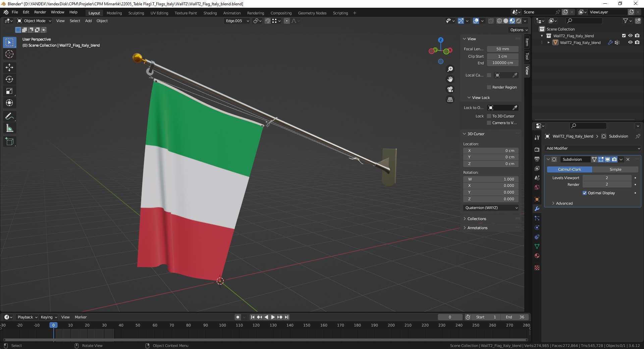
Task: Activate the Move tool
Action: [x=9, y=67]
